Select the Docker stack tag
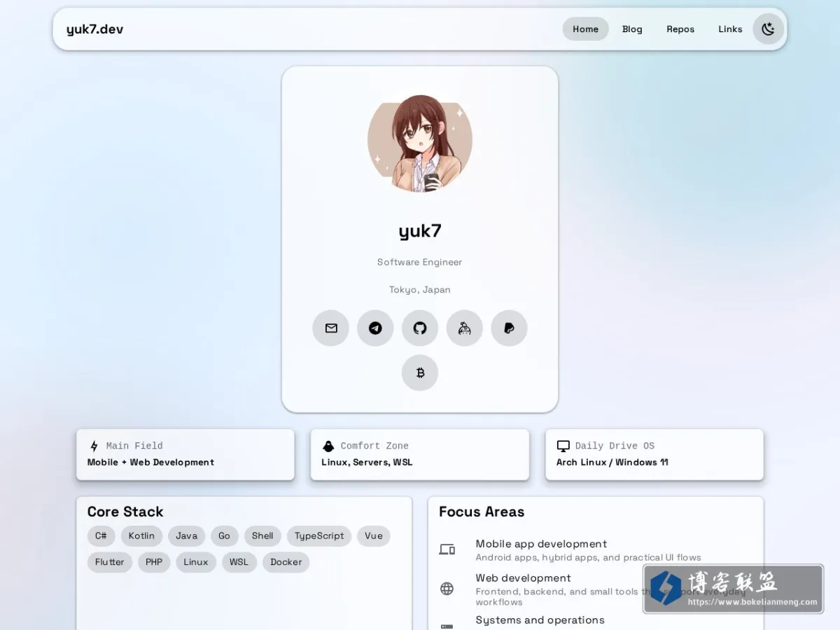Screen dimensions: 840x630 pos(286,562)
